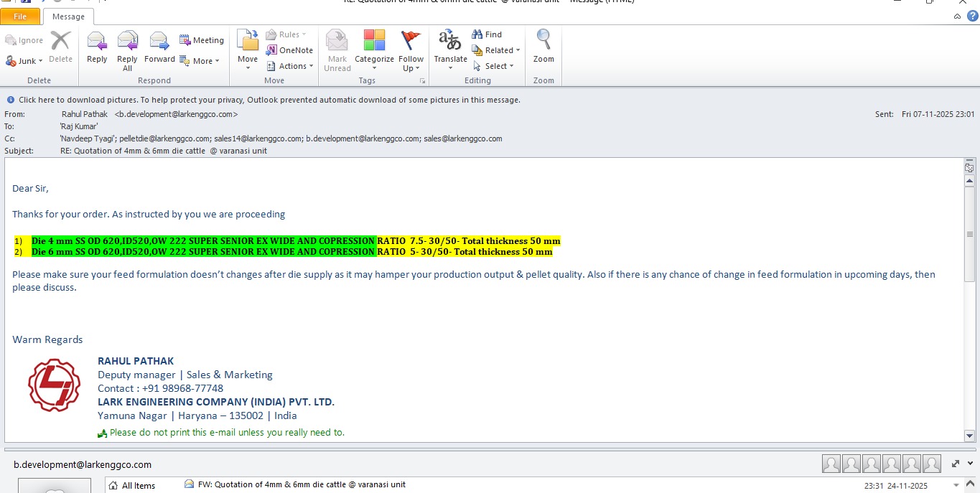Forward this email message

coord(159,49)
